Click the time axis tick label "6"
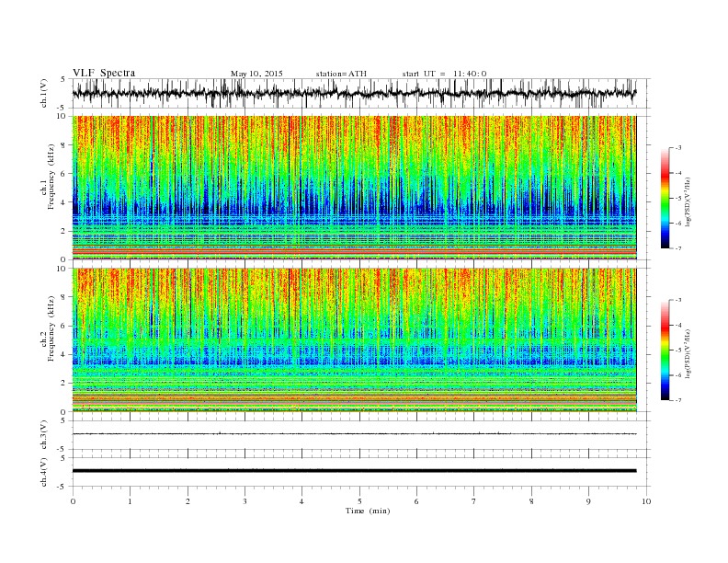The width and height of the screenshot is (728, 563). pyautogui.click(x=416, y=501)
